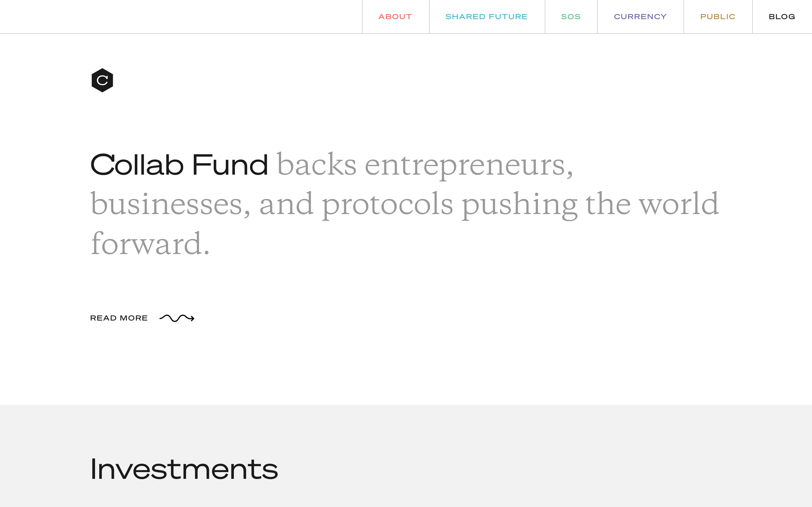Click the hexagon Collab Fund logo
Image resolution: width=812 pixels, height=507 pixels.
[x=102, y=80]
